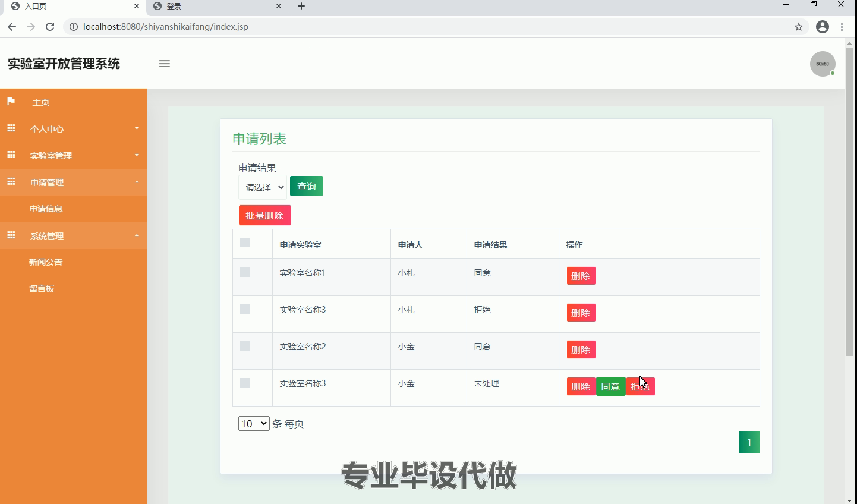
Task: Reload the page with the refresh icon
Action: point(50,27)
